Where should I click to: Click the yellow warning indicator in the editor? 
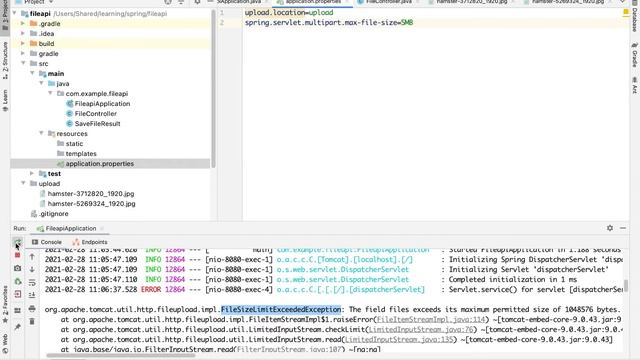[626, 13]
